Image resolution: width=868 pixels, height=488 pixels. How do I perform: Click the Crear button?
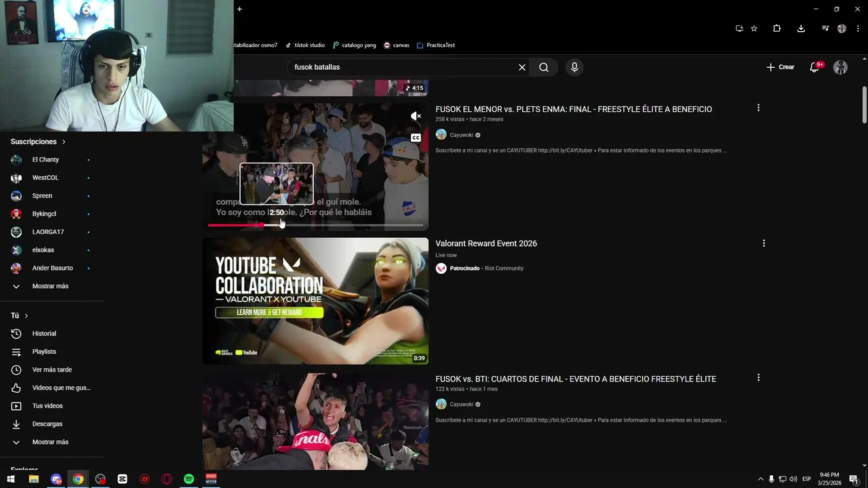click(x=780, y=67)
